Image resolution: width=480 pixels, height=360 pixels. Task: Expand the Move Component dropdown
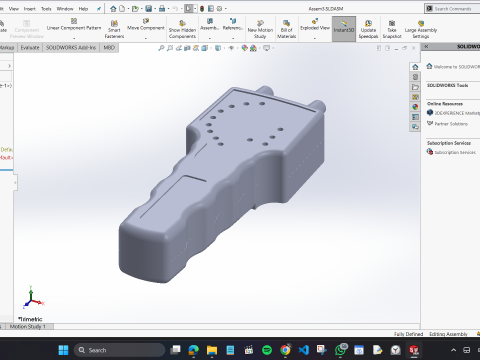tap(146, 38)
